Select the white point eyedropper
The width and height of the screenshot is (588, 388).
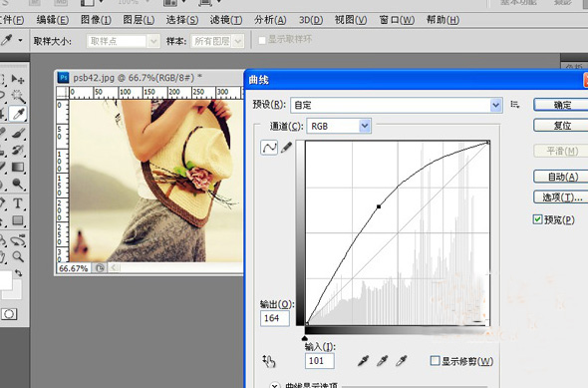point(402,361)
